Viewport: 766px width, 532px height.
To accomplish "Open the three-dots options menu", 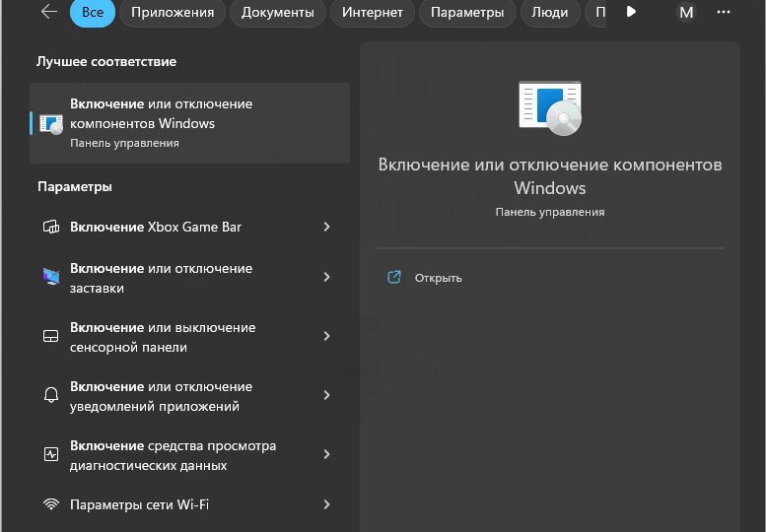I will [x=724, y=12].
